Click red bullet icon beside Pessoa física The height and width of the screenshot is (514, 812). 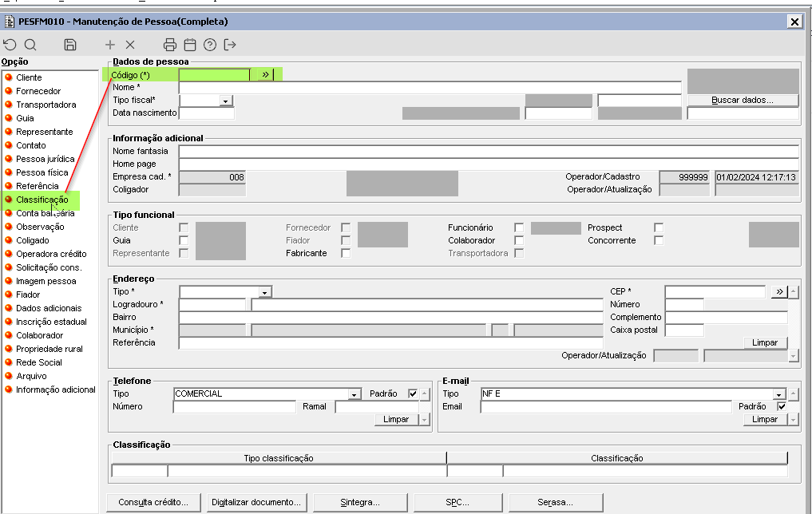[9, 172]
